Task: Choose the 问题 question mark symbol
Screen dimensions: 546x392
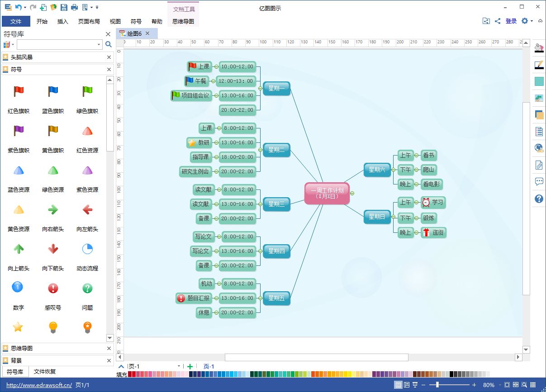Action: [87, 288]
